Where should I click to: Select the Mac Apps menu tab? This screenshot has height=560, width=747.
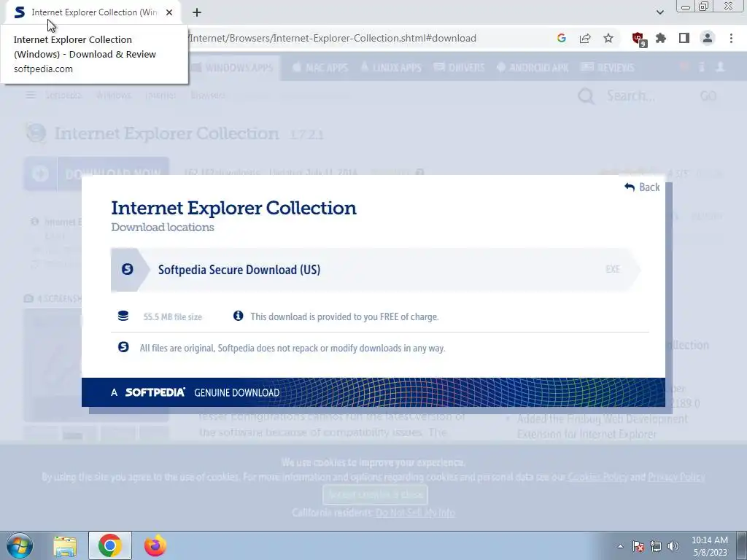[x=320, y=68]
